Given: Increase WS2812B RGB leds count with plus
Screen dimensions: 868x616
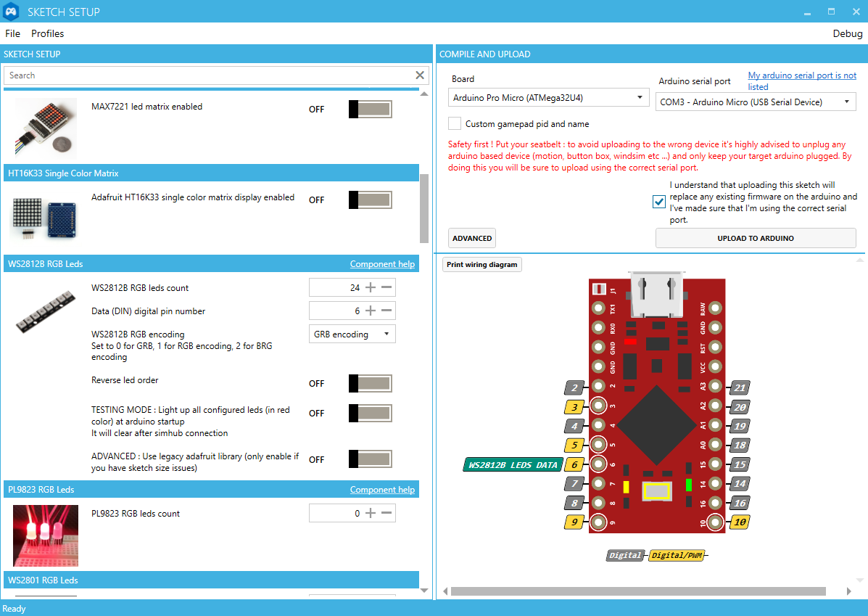Looking at the screenshot, I should [x=371, y=288].
